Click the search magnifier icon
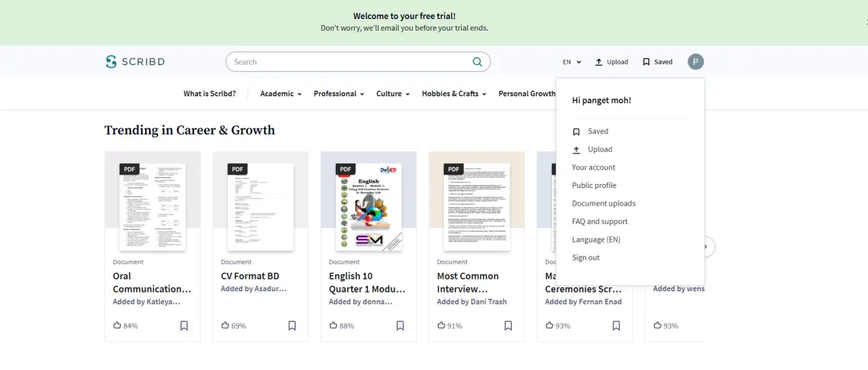The height and width of the screenshot is (370, 868). coord(477,62)
